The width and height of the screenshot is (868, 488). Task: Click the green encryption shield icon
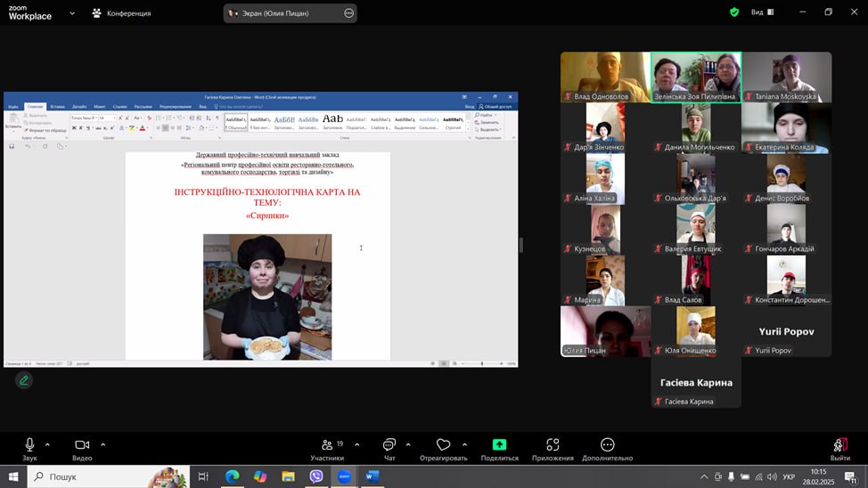tap(734, 12)
